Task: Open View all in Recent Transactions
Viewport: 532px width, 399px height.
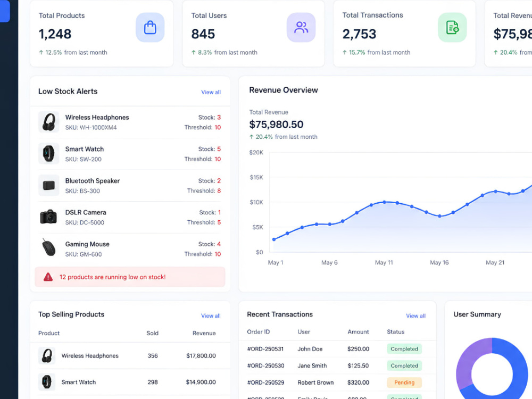Action: (415, 315)
